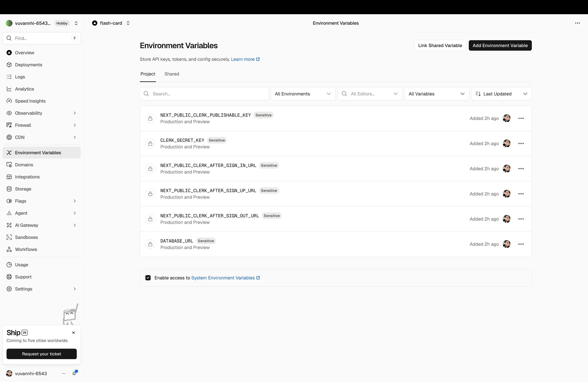Open the All Editors filter dropdown
This screenshot has height=382, width=588.
pyautogui.click(x=370, y=94)
